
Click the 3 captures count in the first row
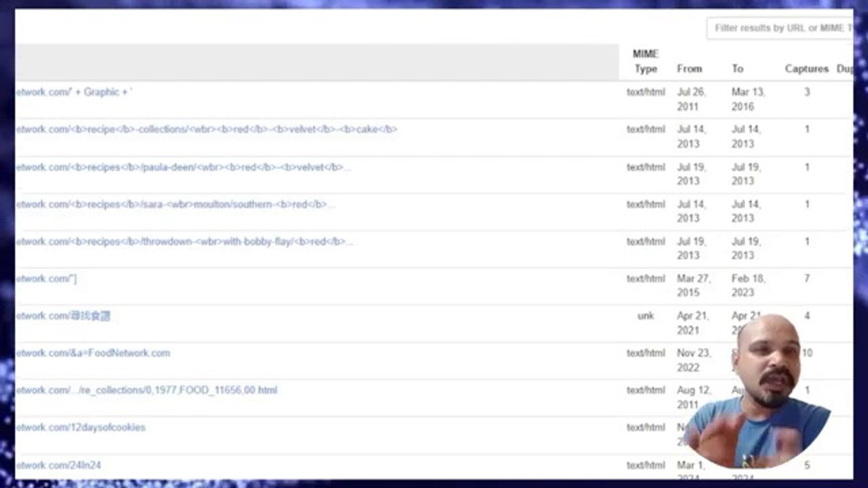click(x=807, y=92)
